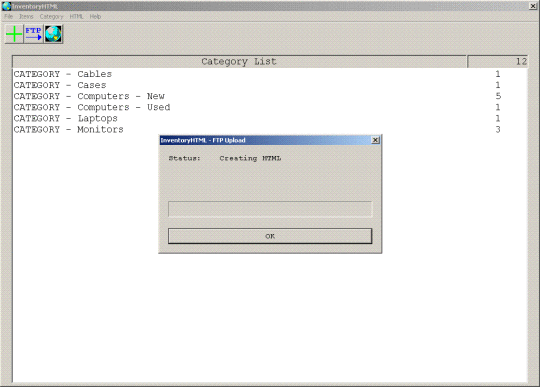Click the FTP upload toolbar icon
The height and width of the screenshot is (387, 540).
tap(33, 34)
